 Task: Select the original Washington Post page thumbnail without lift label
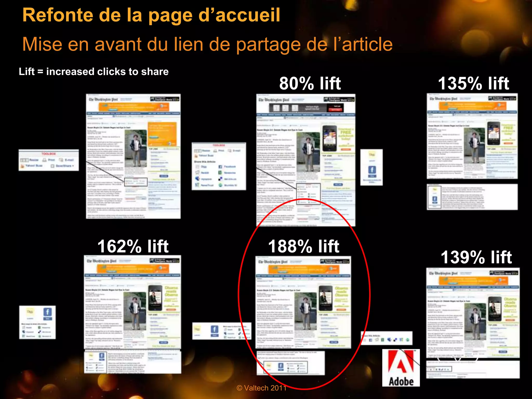click(x=133, y=156)
